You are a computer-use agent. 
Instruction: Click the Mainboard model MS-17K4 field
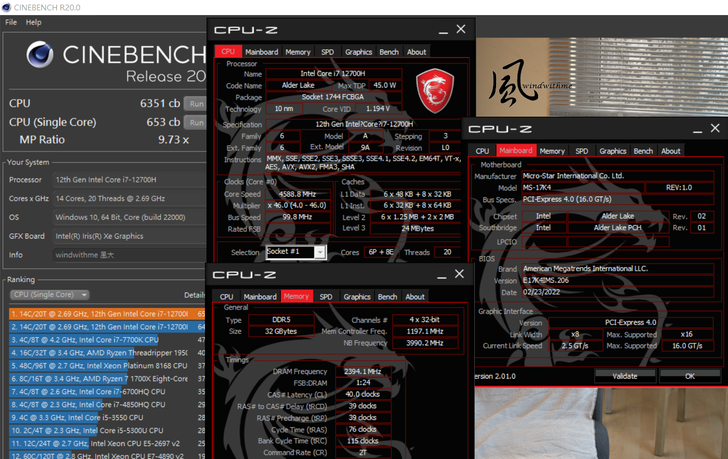pos(583,187)
